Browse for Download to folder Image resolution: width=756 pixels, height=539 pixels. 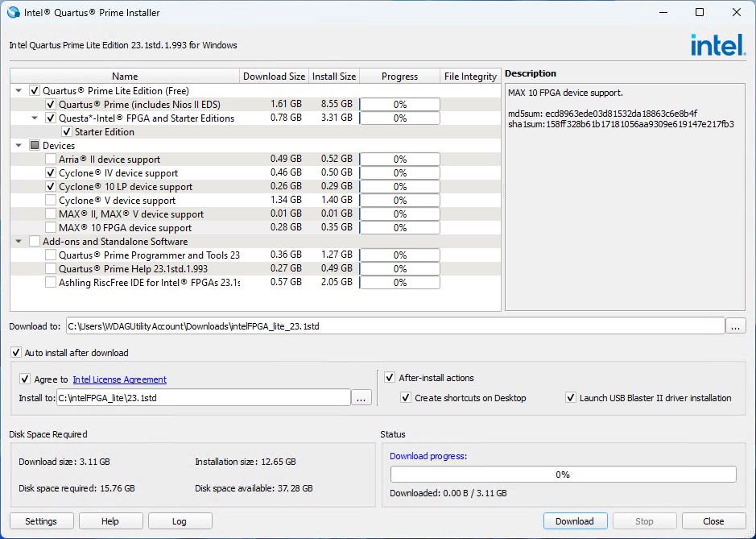click(736, 326)
